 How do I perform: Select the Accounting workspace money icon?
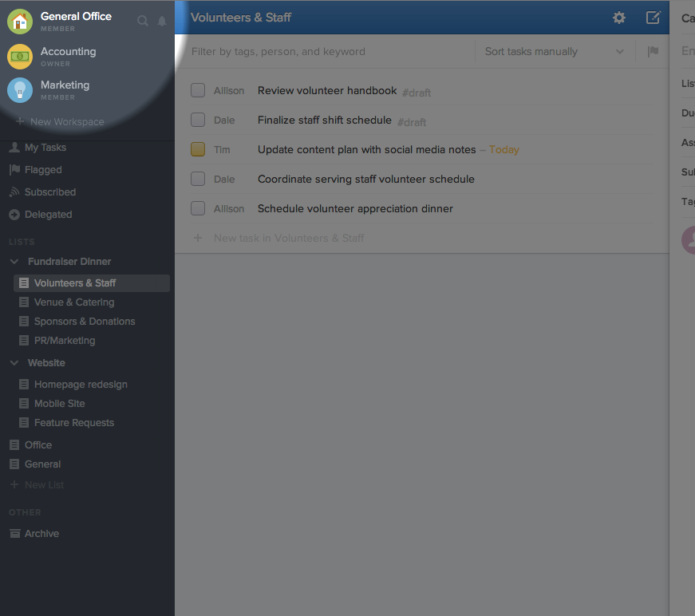(x=20, y=57)
